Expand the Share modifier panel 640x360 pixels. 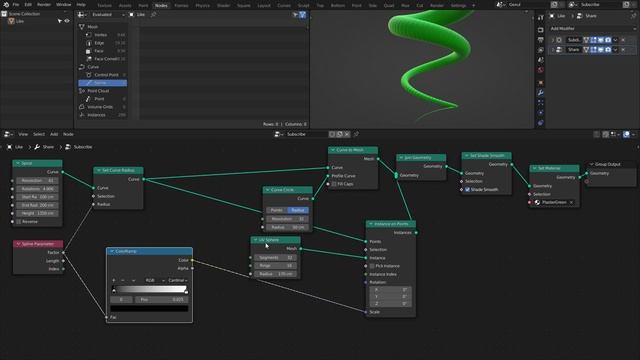pyautogui.click(x=553, y=50)
